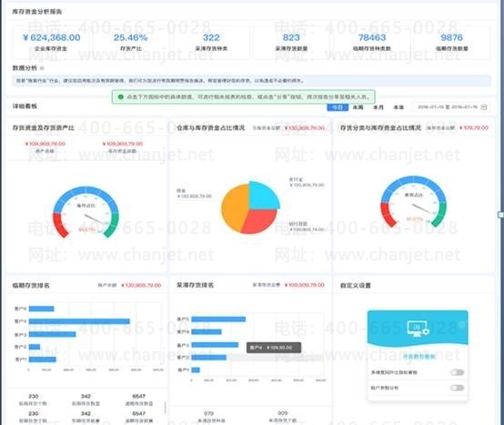Screen dimensions: 504x425
Task: Click the monitor settings icon in 自定义设置 card
Action: [x=418, y=329]
